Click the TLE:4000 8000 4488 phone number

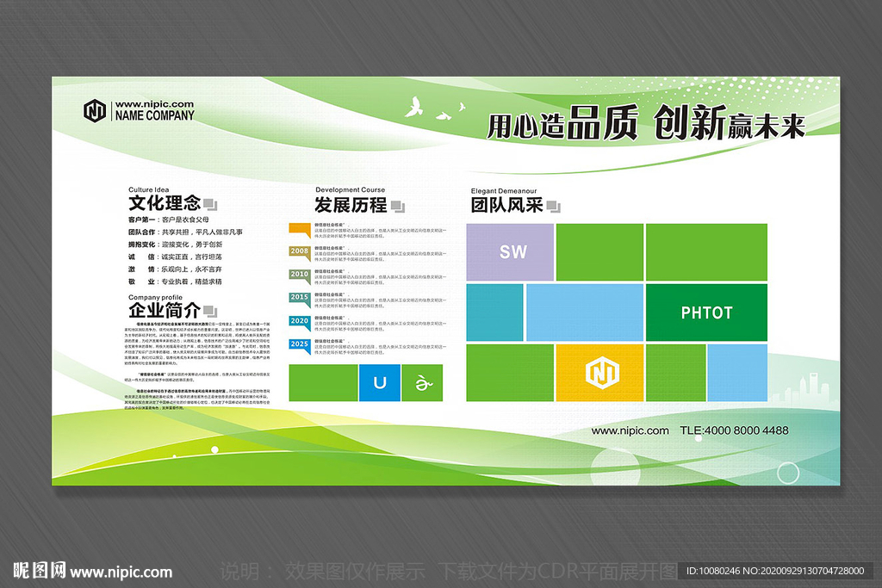click(734, 430)
